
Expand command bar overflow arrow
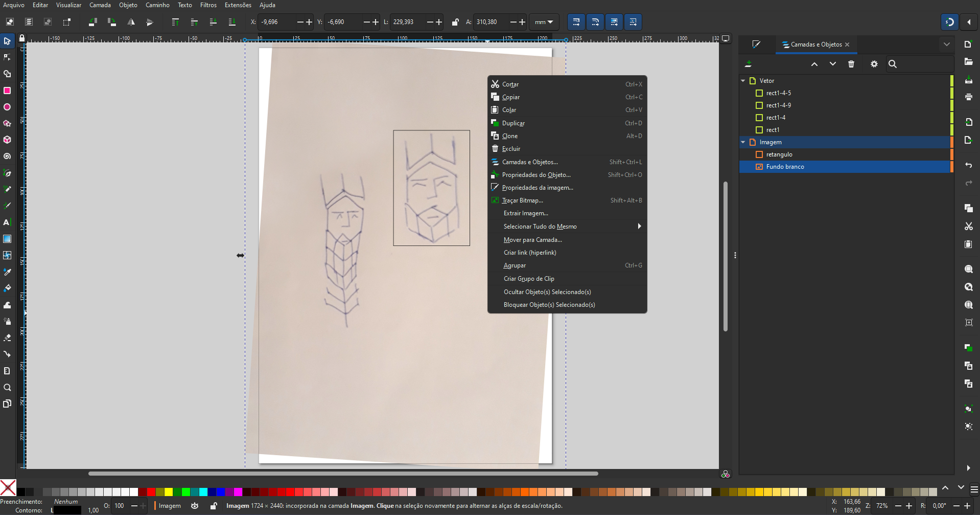(x=968, y=468)
